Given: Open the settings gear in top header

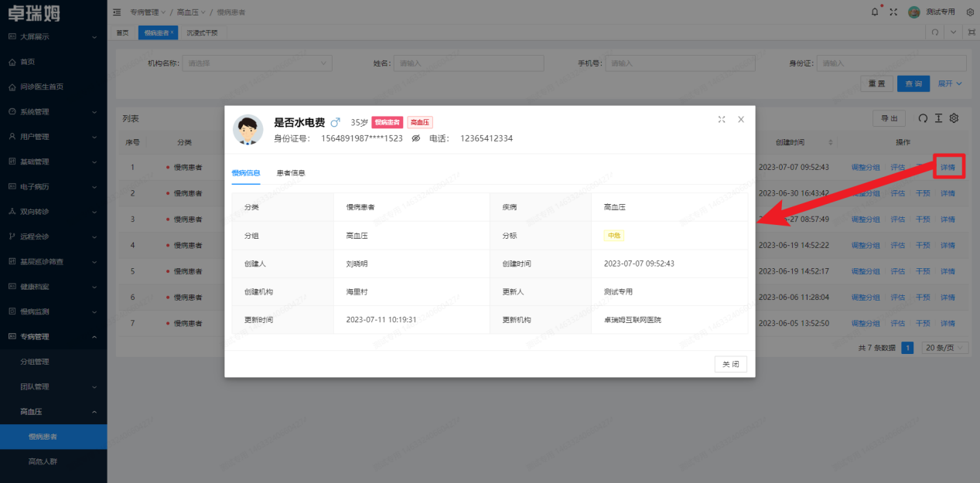Looking at the screenshot, I should point(970,12).
